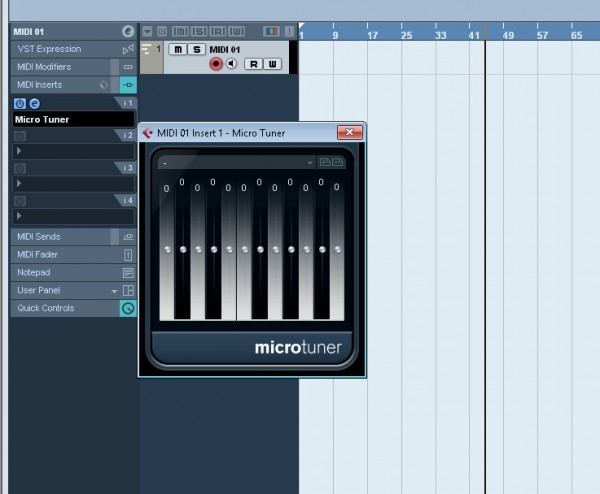Screen dimensions: 600x494
Task: Click the track color selector icon in track list header
Action: (x=272, y=31)
